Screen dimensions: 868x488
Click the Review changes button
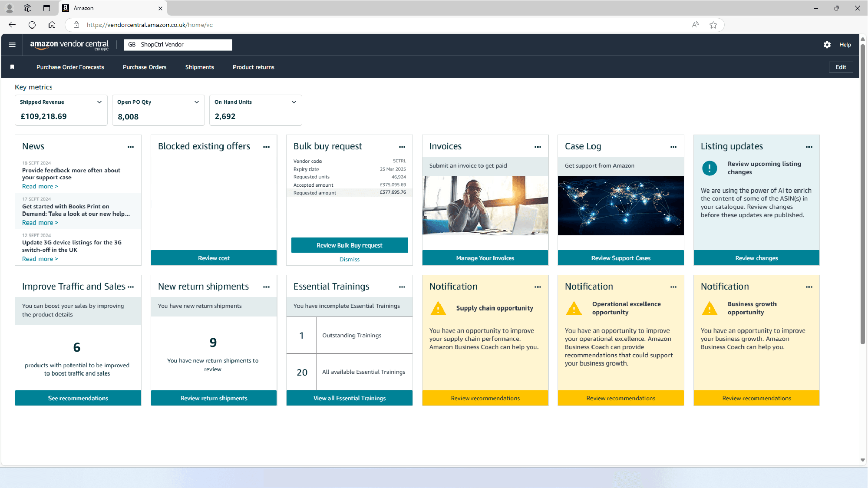coord(756,258)
